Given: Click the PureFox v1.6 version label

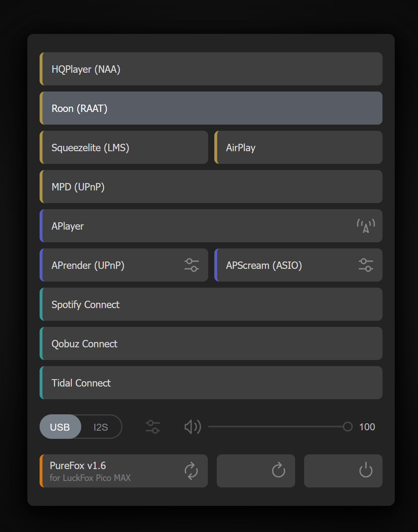Looking at the screenshot, I should (x=78, y=466).
